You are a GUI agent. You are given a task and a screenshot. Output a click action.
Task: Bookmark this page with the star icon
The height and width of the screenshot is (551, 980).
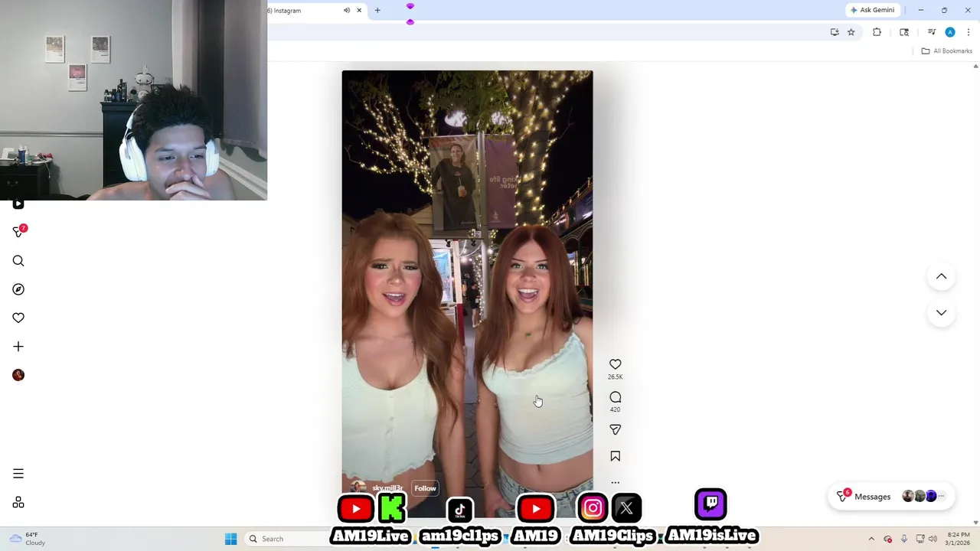pos(851,32)
